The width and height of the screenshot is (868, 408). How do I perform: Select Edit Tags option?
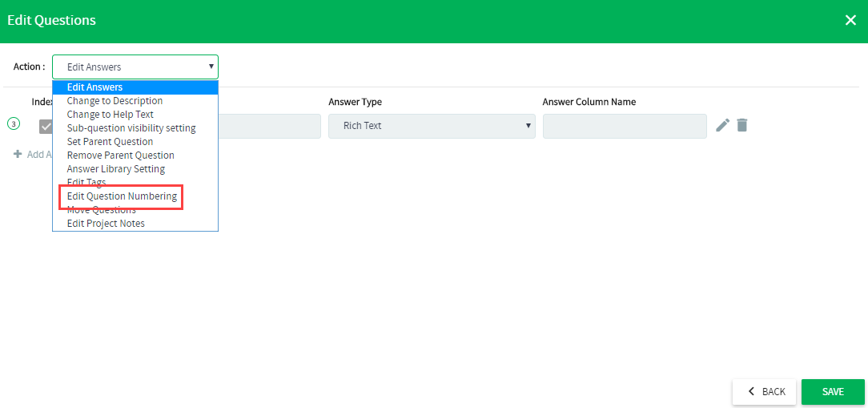(x=135, y=182)
